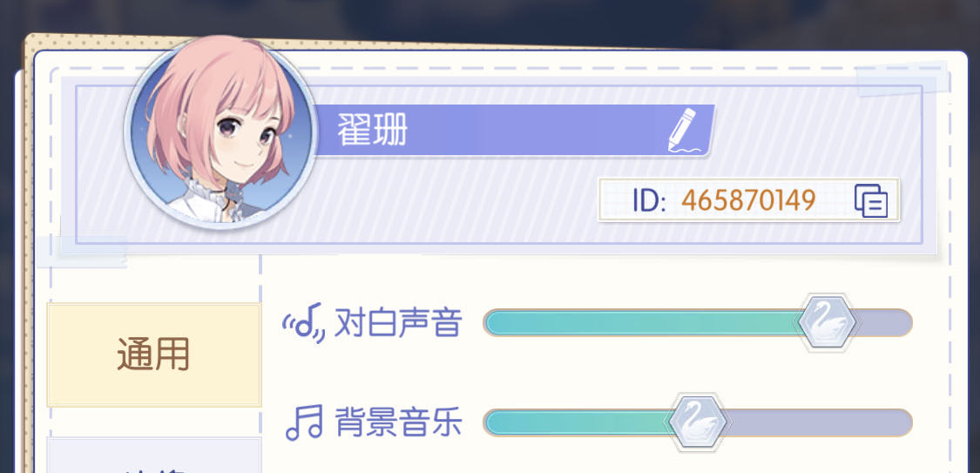Switch to the 通用 settings tab
The width and height of the screenshot is (980, 473).
(153, 355)
